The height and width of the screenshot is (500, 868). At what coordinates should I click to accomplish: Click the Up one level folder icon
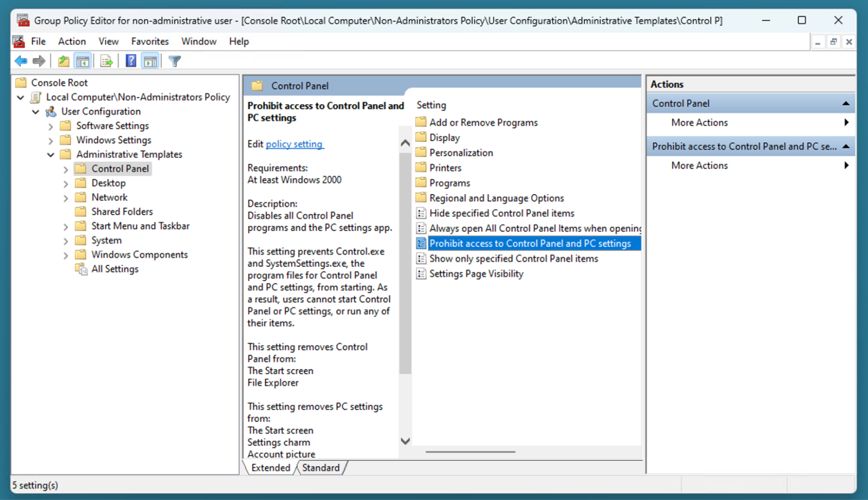[63, 61]
